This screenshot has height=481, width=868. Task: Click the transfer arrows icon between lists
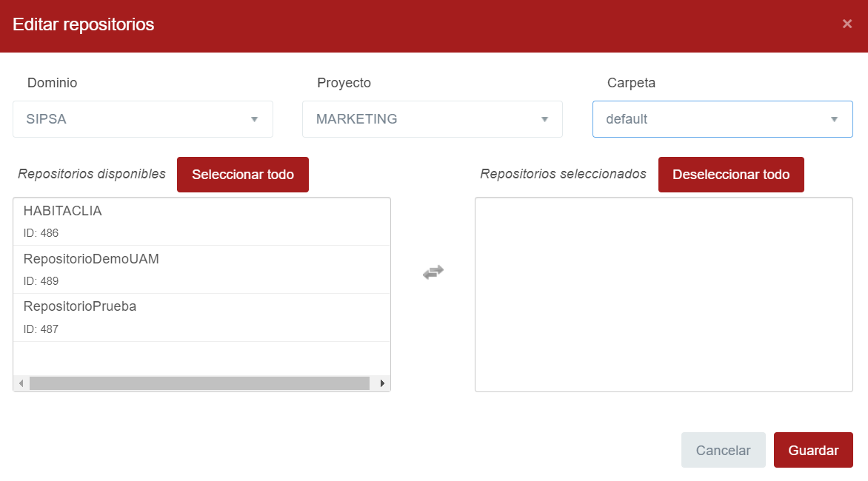click(x=433, y=272)
